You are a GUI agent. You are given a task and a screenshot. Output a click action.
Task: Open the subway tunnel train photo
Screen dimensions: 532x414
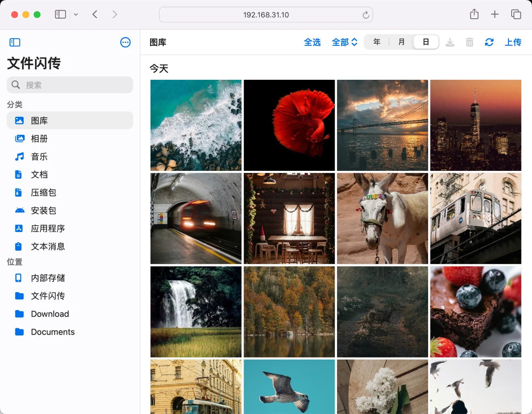196,219
